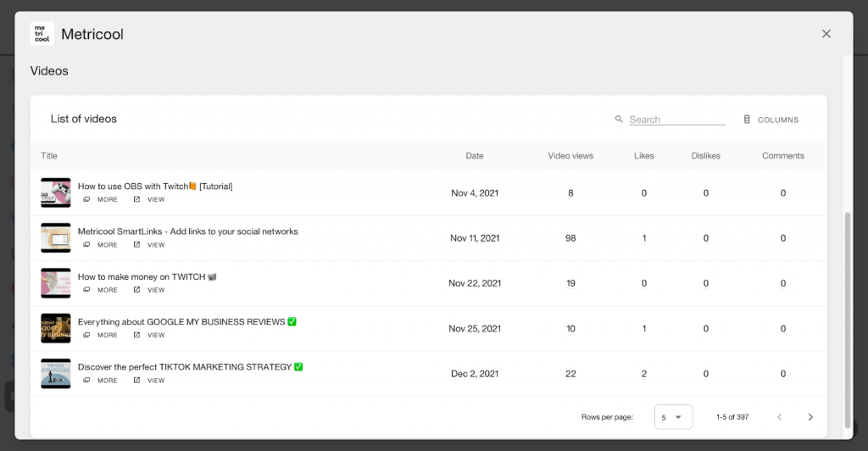The image size is (868, 451).
Task: Click in the Search input field
Action: pyautogui.click(x=677, y=120)
